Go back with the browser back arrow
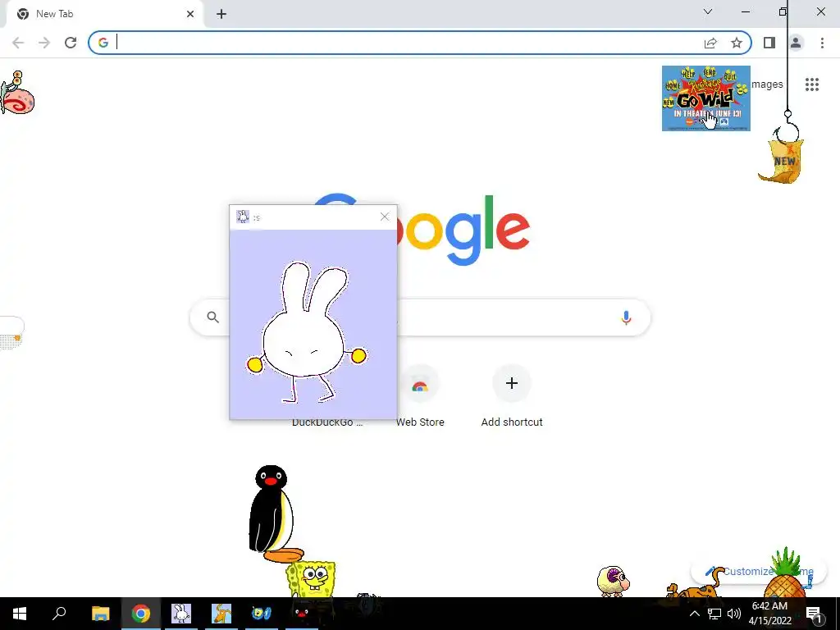The image size is (840, 630). click(18, 43)
